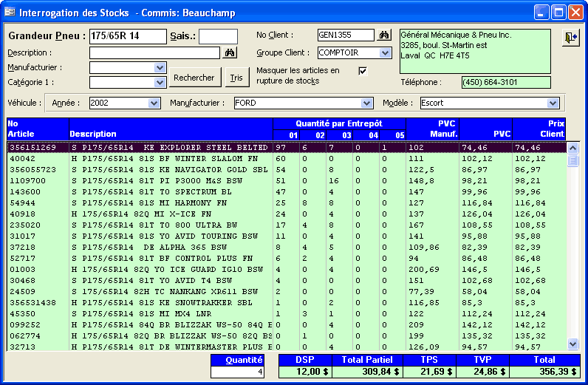Click the list scroll down arrow
588x385 pixels.
click(572, 344)
